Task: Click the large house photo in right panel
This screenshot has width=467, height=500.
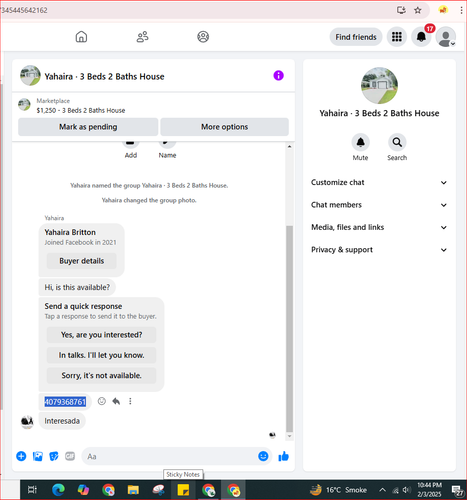Action: tap(379, 85)
